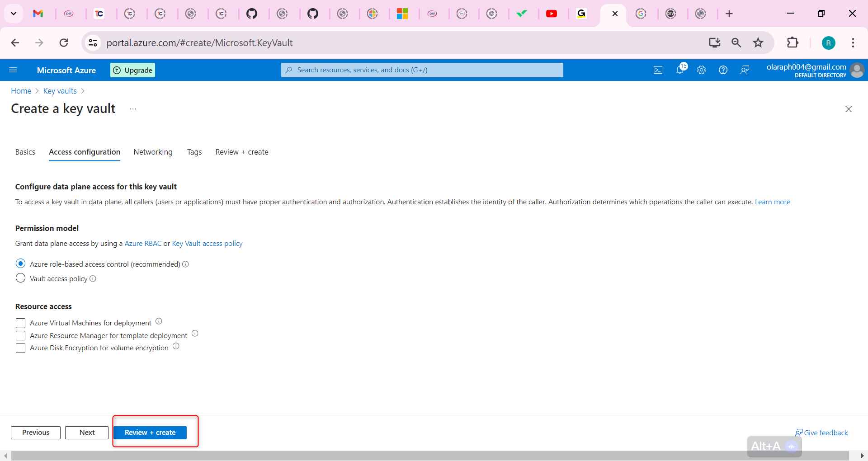Switch to the YouTube browser tab

[552, 14]
